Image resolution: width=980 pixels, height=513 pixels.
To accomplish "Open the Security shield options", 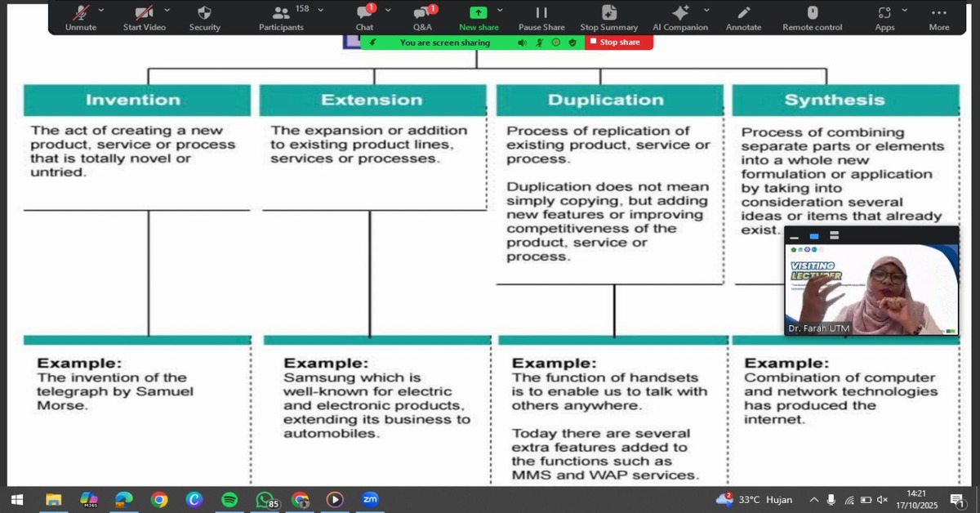I will click(x=204, y=16).
